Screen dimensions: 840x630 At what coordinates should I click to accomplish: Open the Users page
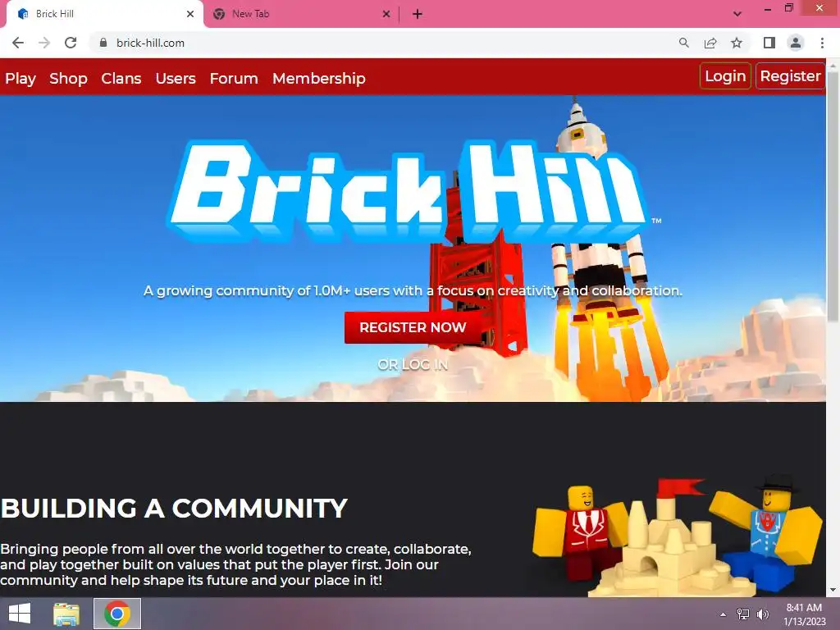[x=176, y=79]
